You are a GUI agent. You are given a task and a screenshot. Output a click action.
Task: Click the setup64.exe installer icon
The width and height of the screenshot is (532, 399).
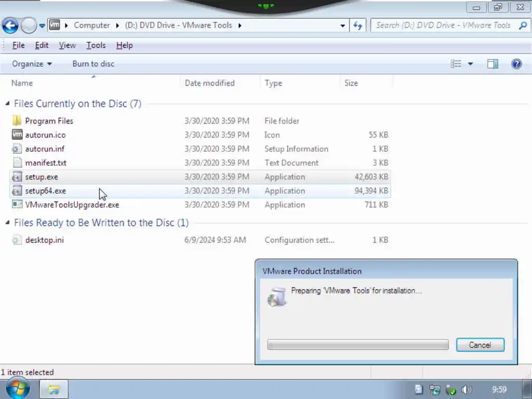17,191
